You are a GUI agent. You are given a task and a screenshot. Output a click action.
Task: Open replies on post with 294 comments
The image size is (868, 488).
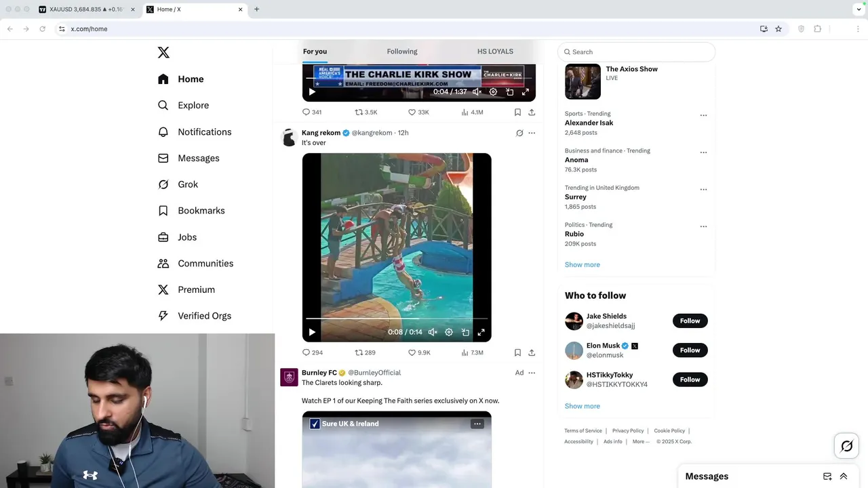click(x=313, y=352)
